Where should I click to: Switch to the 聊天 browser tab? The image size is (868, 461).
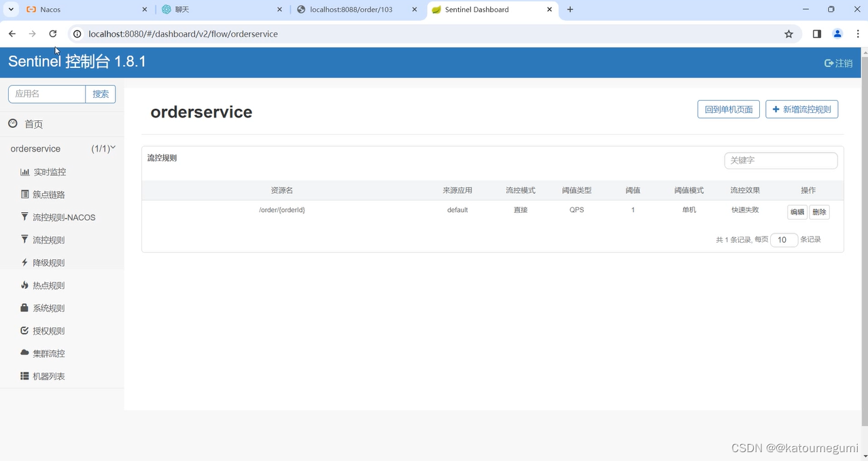pos(222,10)
